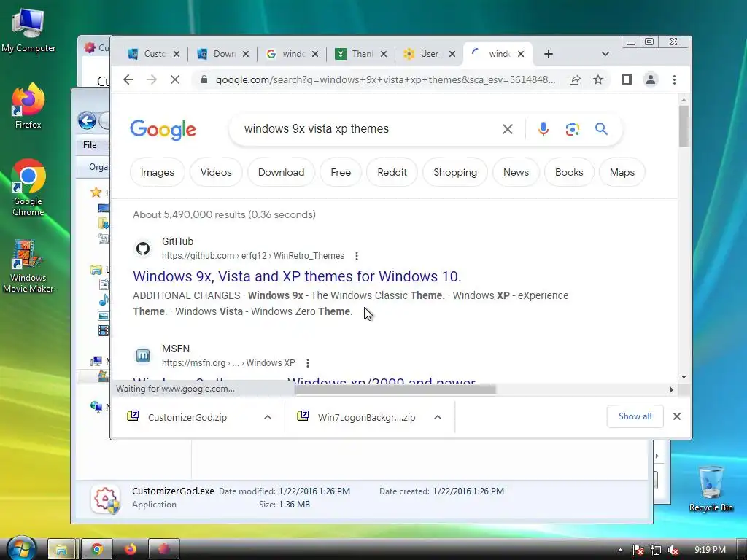Open a new Chrome tab with plus button
Image resolution: width=747 pixels, height=560 pixels.
(x=549, y=54)
